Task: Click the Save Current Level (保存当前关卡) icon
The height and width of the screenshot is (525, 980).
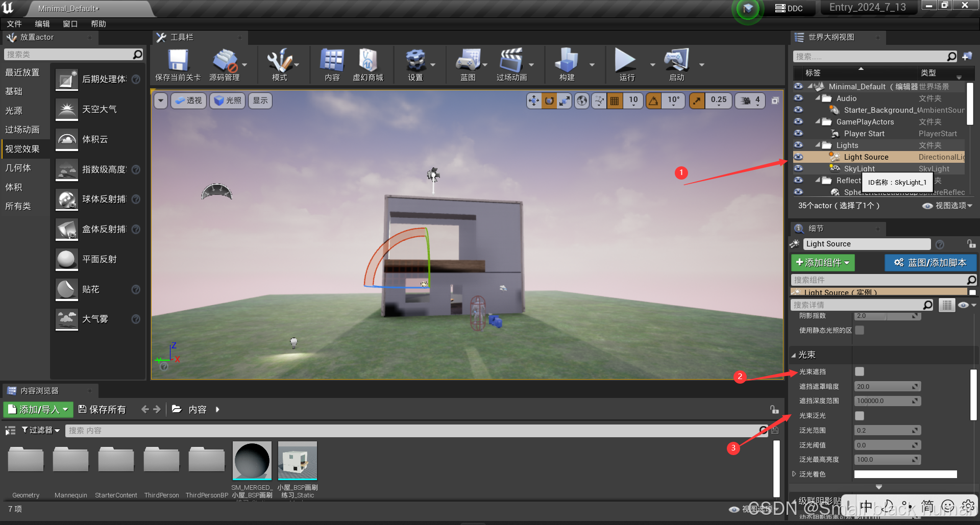Action: (178, 62)
